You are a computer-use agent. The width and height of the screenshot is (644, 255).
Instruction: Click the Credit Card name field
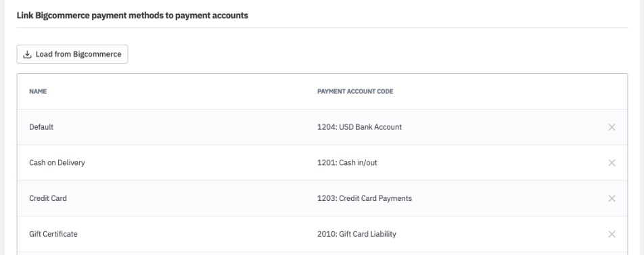coord(47,198)
